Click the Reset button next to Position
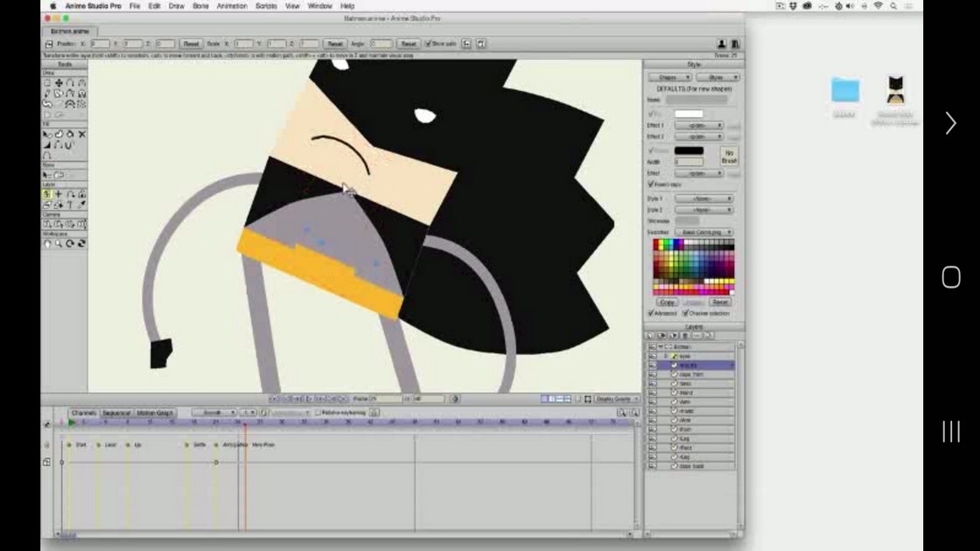 192,44
